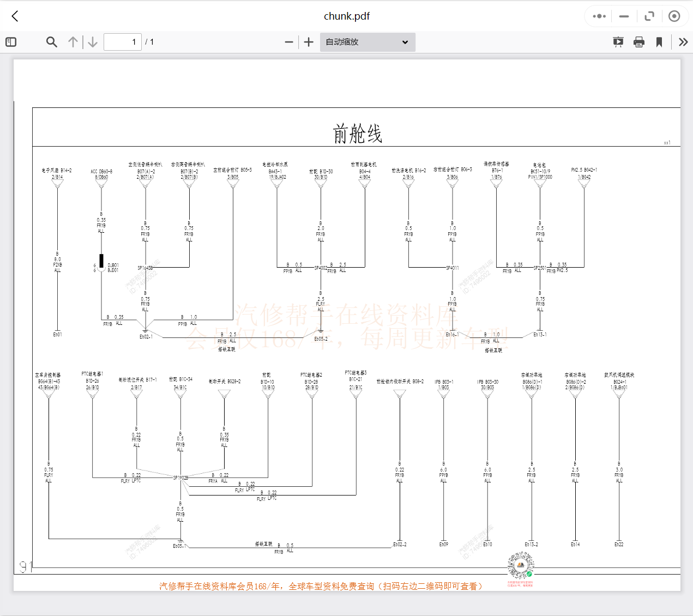Open the find-in-document search tool
693x616 pixels.
coord(52,42)
